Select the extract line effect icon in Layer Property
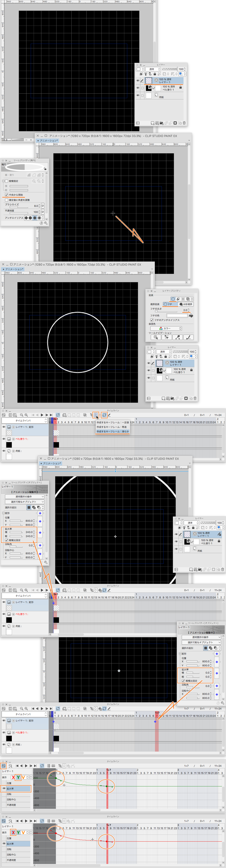Image resolution: width=226 pixels, height=868 pixels. (178, 299)
